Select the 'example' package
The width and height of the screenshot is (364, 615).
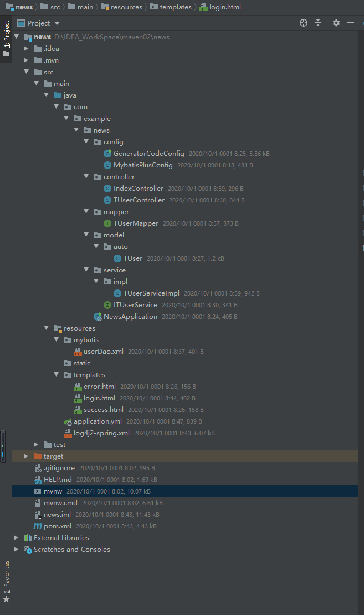click(x=97, y=119)
